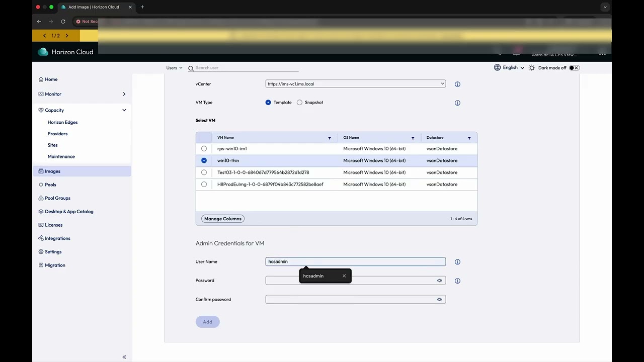Select the win10-thin VM radio

click(x=204, y=160)
